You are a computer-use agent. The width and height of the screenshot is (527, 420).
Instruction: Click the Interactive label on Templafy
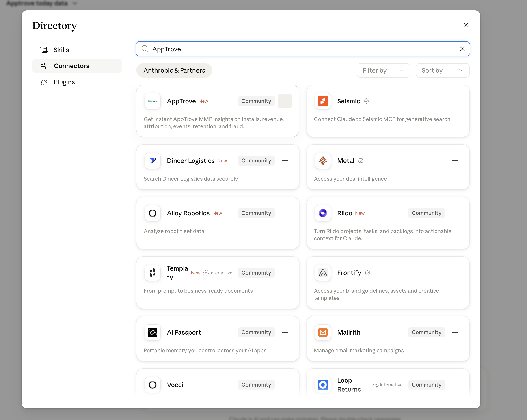point(218,273)
